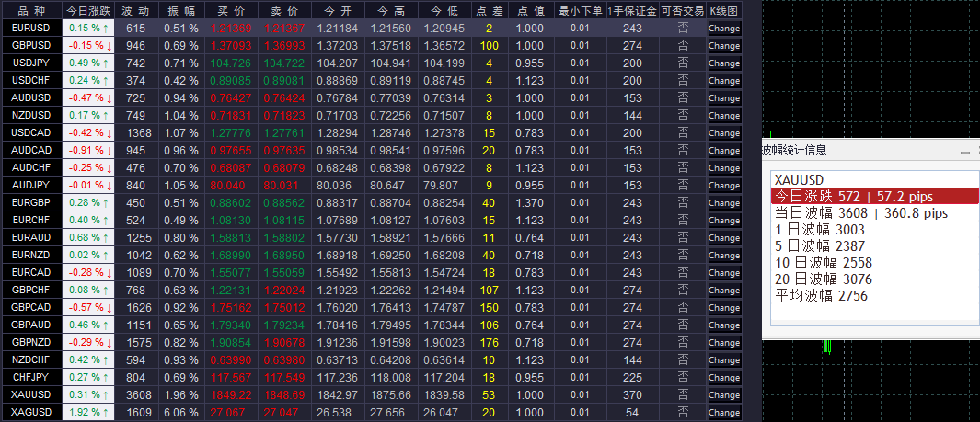Click Change for the GBPNZD pair
Screen dimensions: 980x422
pyautogui.click(x=724, y=343)
